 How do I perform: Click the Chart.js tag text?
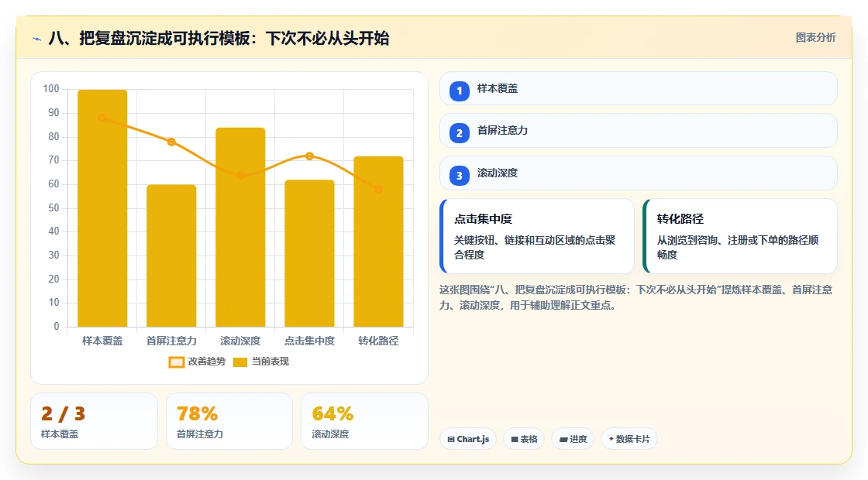click(473, 439)
